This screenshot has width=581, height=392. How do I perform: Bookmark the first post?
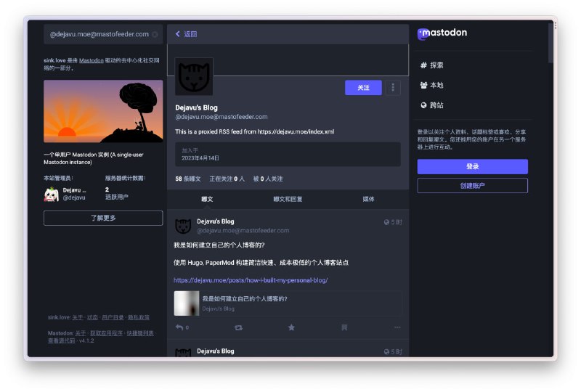(344, 327)
